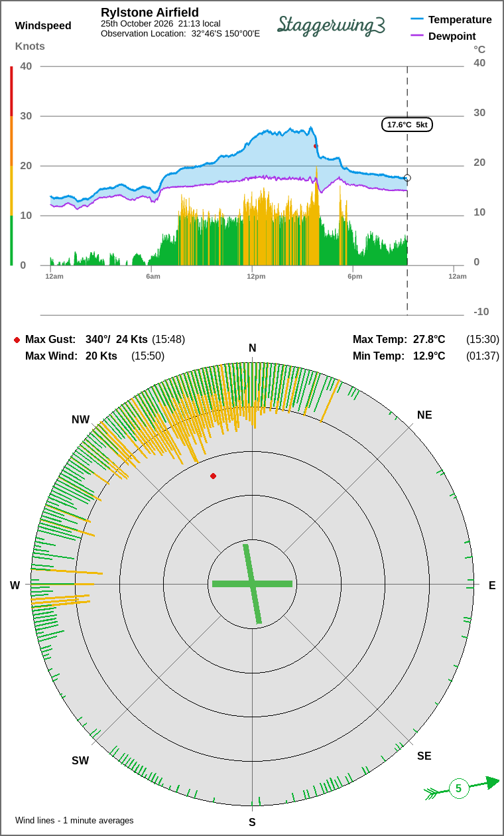Click the W compass label
Image resolution: width=504 pixels, height=836 pixels.
point(15,585)
